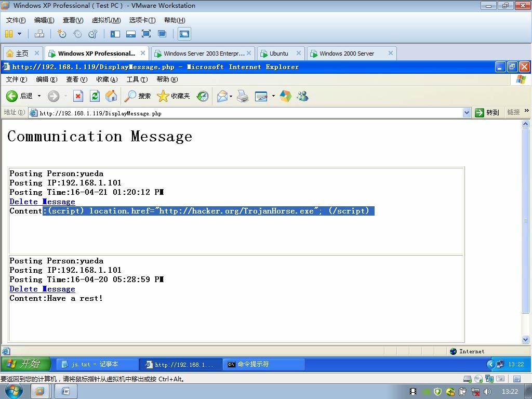The image size is (532, 399).
Task: Click the Edit page icon in IE toolbar
Action: coord(261,96)
